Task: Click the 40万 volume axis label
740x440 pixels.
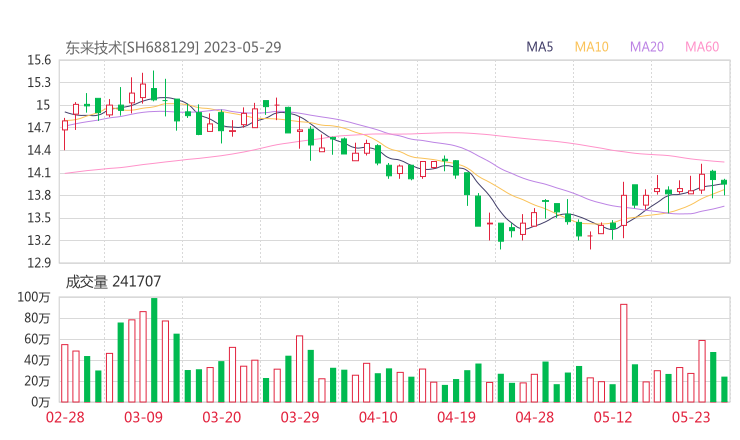Action: point(37,360)
